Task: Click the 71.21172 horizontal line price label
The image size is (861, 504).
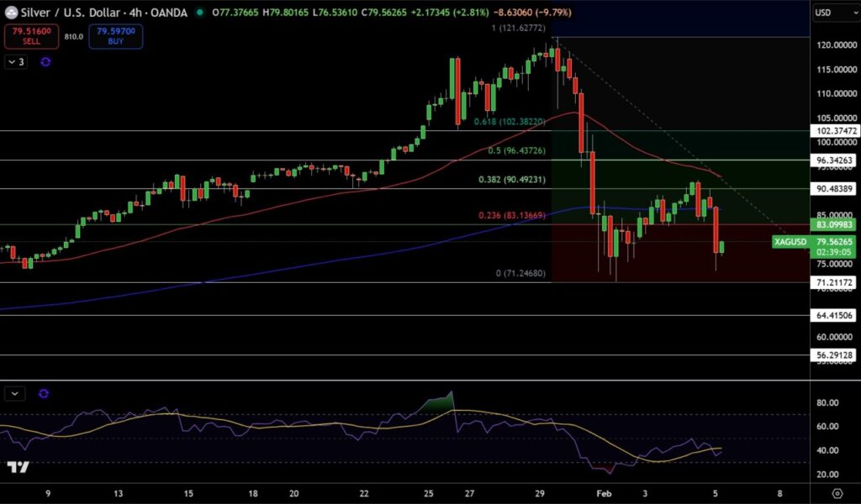Action: click(x=833, y=283)
